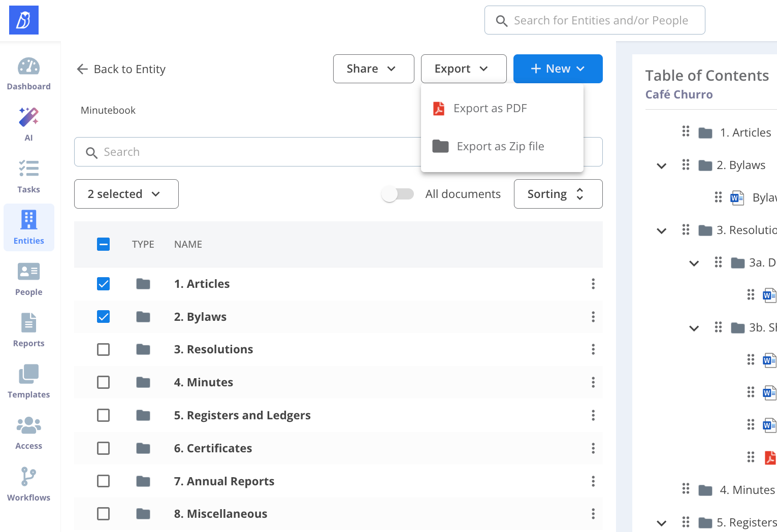Viewport: 777px width, 532px height.
Task: Toggle the All documents switch
Action: point(398,194)
